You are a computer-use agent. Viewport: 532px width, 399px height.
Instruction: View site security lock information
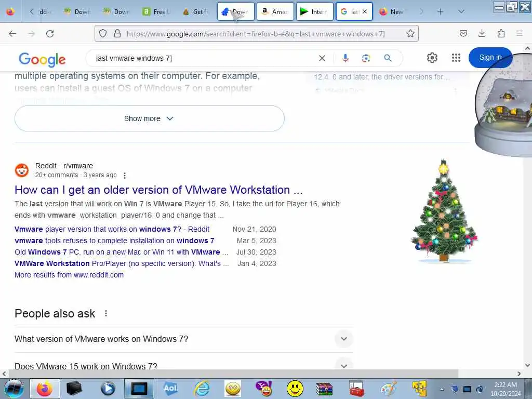click(117, 33)
